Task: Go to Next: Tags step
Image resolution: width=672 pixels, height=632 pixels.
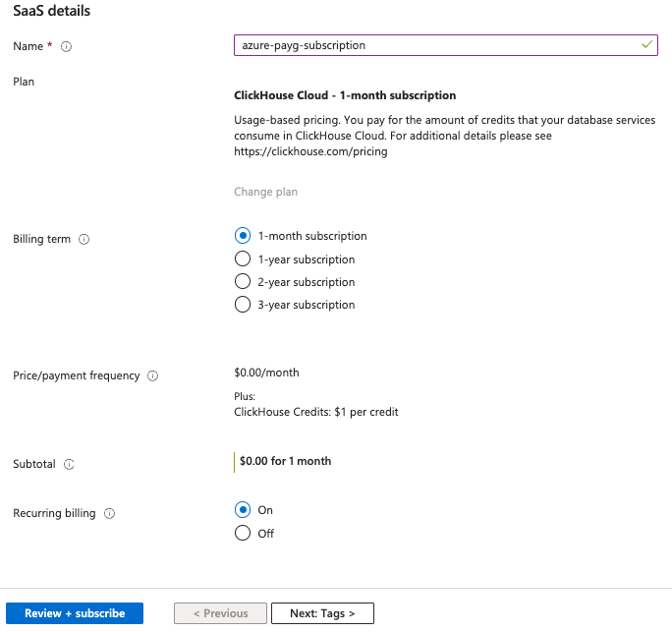Action: (322, 613)
